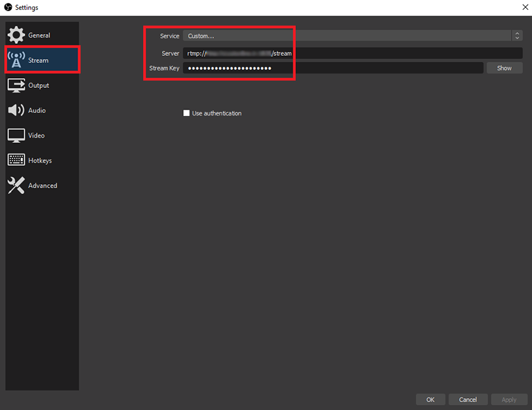Open the General settings gear icon
532x410 pixels.
coord(16,35)
